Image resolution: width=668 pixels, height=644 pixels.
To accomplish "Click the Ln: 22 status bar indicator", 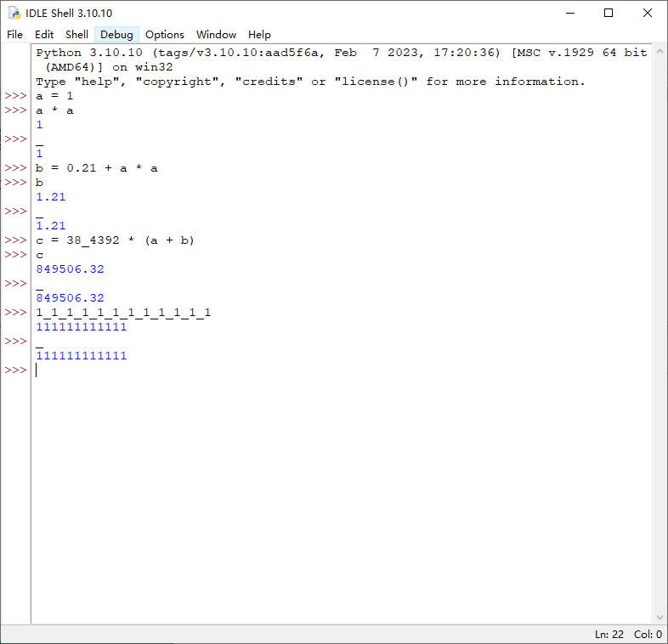I will tap(609, 634).
